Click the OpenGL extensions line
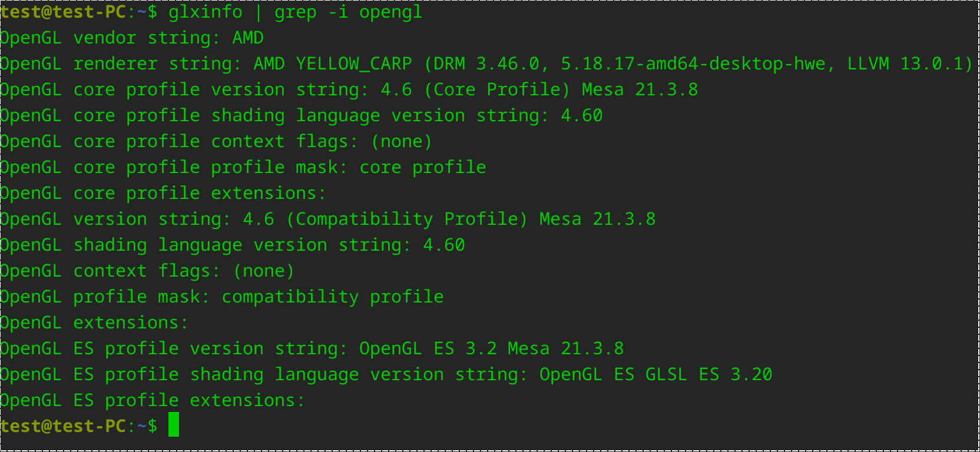980x452 pixels. pyautogui.click(x=94, y=323)
